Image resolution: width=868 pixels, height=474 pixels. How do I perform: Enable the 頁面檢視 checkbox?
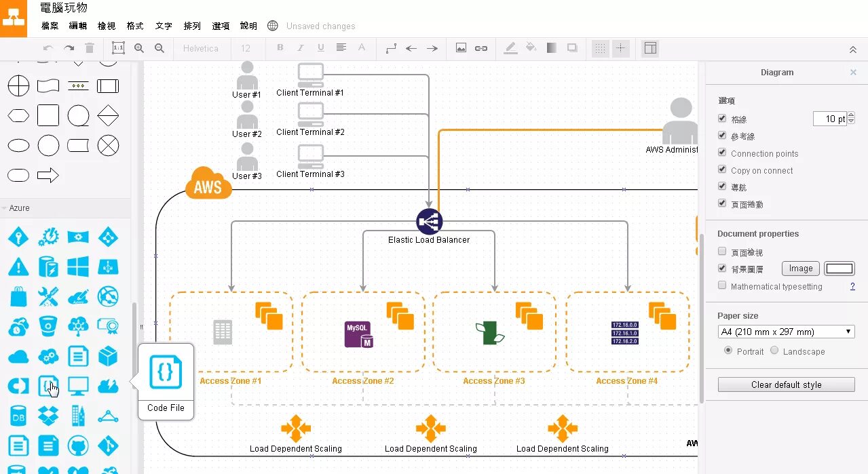click(722, 252)
